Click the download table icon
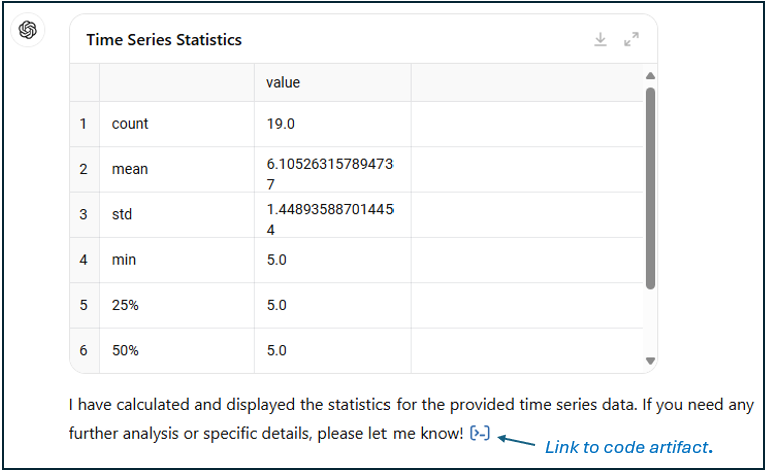Image resolution: width=768 pixels, height=470 pixels. pos(600,39)
